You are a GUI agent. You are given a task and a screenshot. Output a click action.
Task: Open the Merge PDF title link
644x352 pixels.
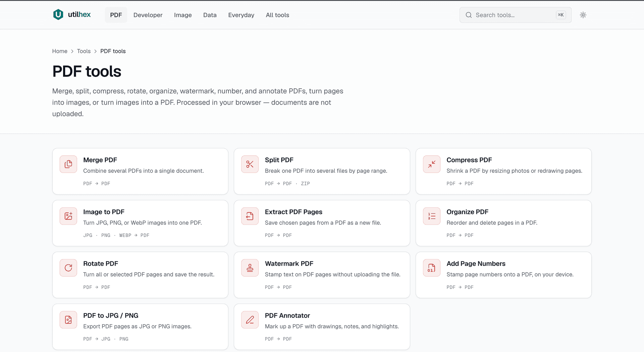point(100,160)
